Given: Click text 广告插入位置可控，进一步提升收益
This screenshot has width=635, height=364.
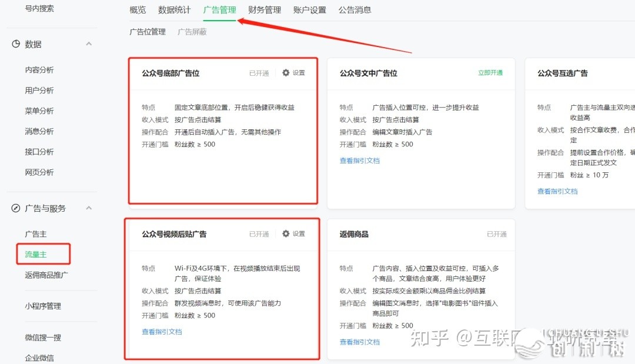Looking at the screenshot, I should 426,107.
